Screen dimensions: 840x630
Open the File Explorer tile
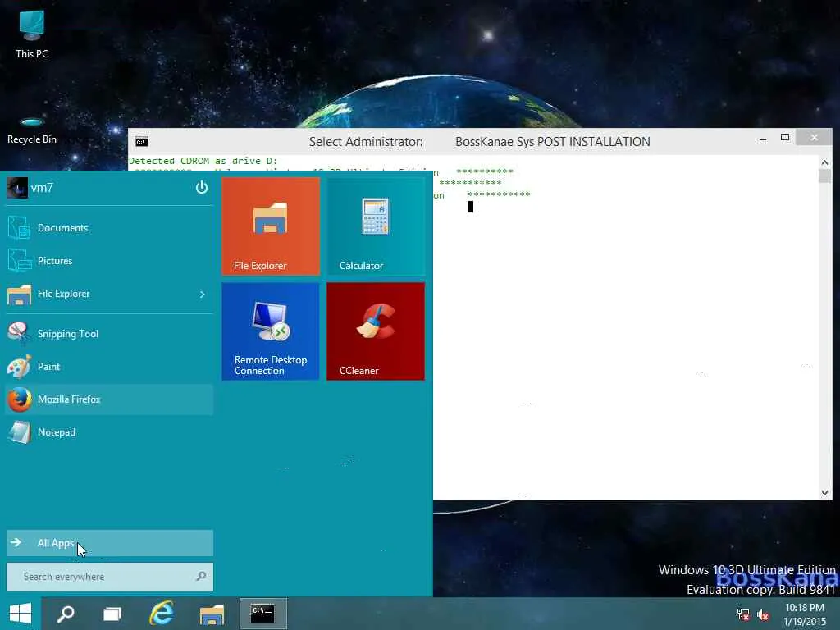point(271,226)
